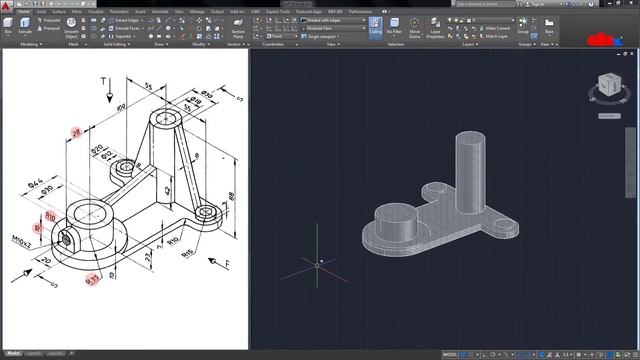Viewport: 640px width, 360px height.
Task: Expand the Draw panel
Action: [161, 44]
